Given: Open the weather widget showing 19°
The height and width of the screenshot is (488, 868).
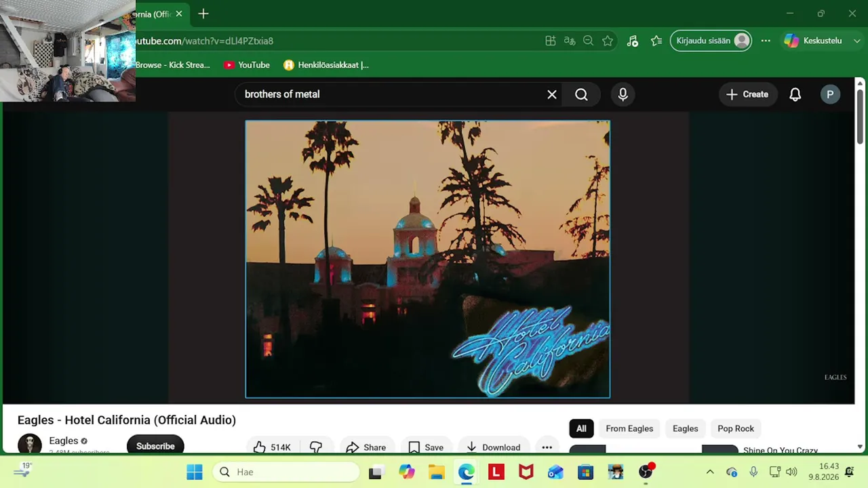Looking at the screenshot, I should [22, 470].
